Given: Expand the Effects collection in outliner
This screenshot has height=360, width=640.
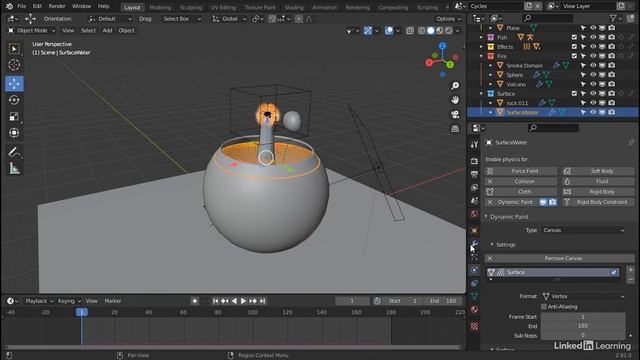Looking at the screenshot, I should tap(481, 47).
